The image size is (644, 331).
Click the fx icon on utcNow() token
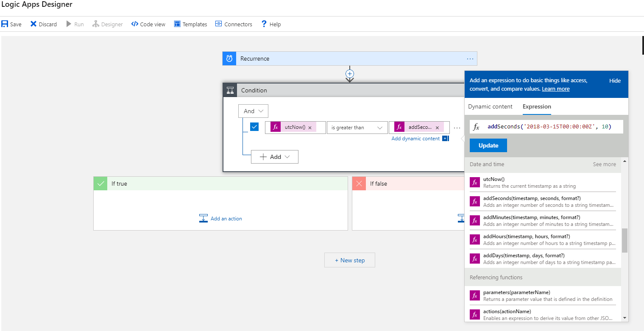(x=276, y=127)
